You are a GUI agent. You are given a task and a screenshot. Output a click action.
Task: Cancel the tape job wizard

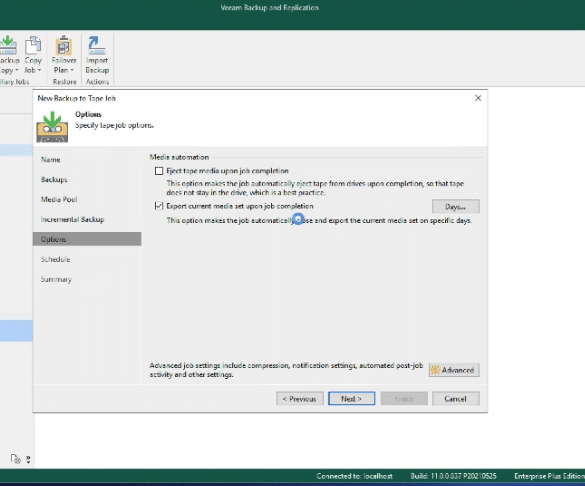[456, 399]
